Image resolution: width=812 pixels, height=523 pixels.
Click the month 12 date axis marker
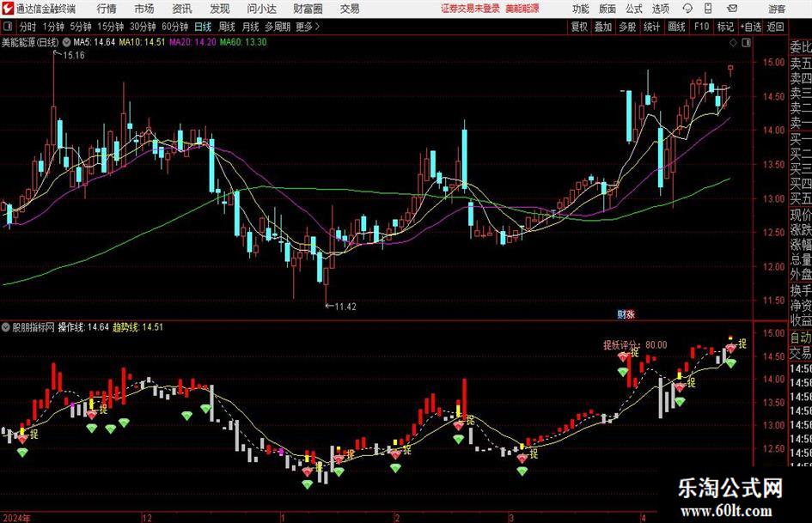click(x=147, y=518)
